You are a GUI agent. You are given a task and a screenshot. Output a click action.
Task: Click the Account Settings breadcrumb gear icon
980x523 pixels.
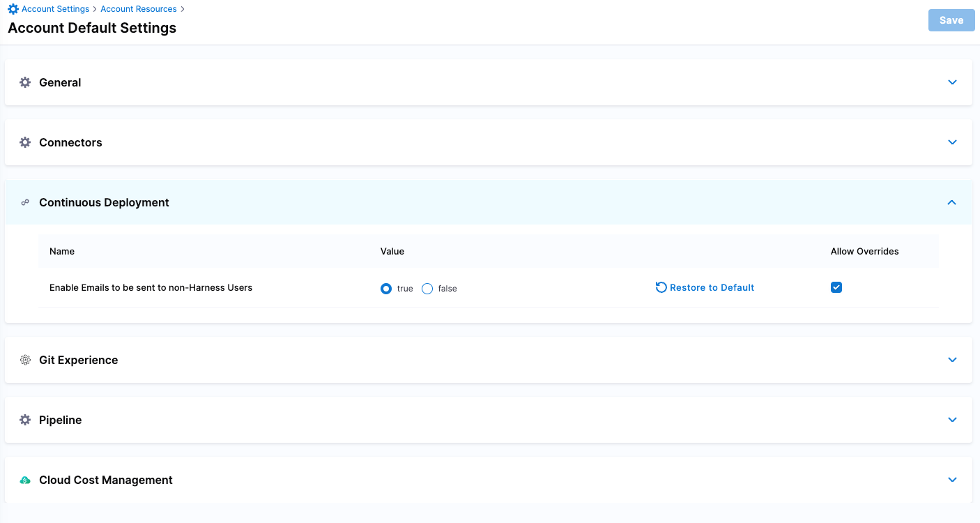[13, 9]
